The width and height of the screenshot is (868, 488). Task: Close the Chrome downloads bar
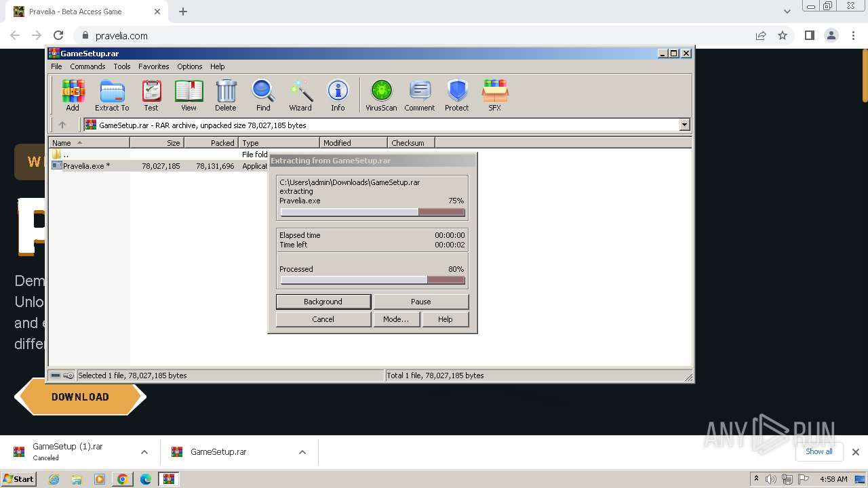pos(856,452)
